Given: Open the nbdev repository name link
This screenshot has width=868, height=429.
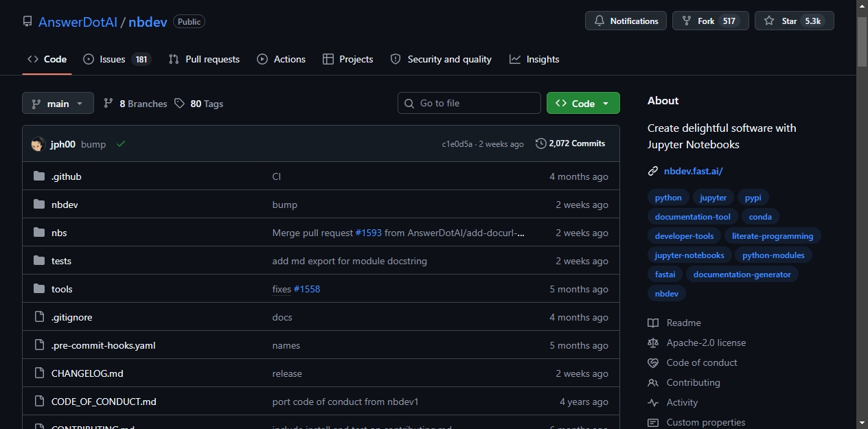Looking at the screenshot, I should 148,22.
